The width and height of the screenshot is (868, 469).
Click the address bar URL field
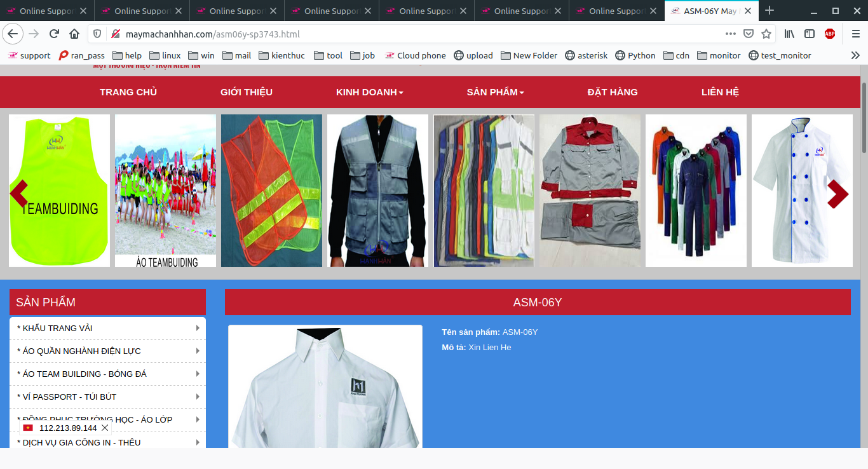[x=419, y=34]
